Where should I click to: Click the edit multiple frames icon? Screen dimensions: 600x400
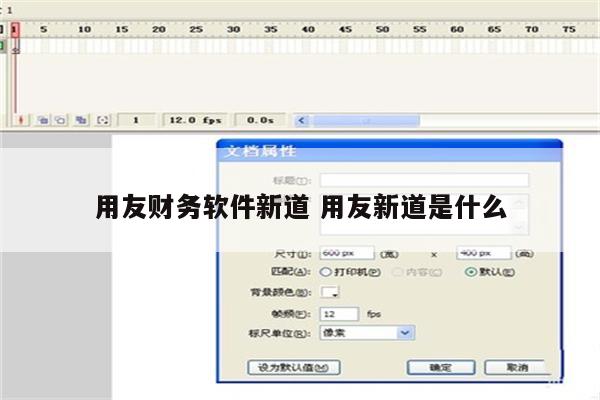81,120
